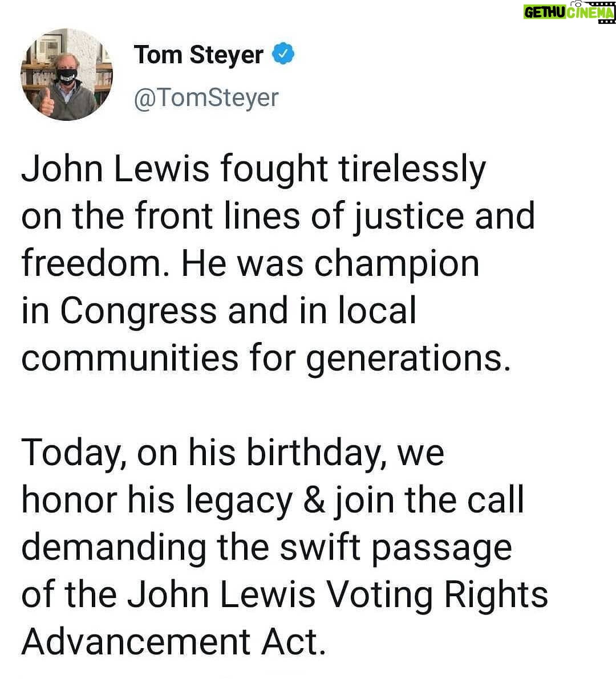
Task: Click the ampersand symbol in the tweet
Action: click(313, 500)
